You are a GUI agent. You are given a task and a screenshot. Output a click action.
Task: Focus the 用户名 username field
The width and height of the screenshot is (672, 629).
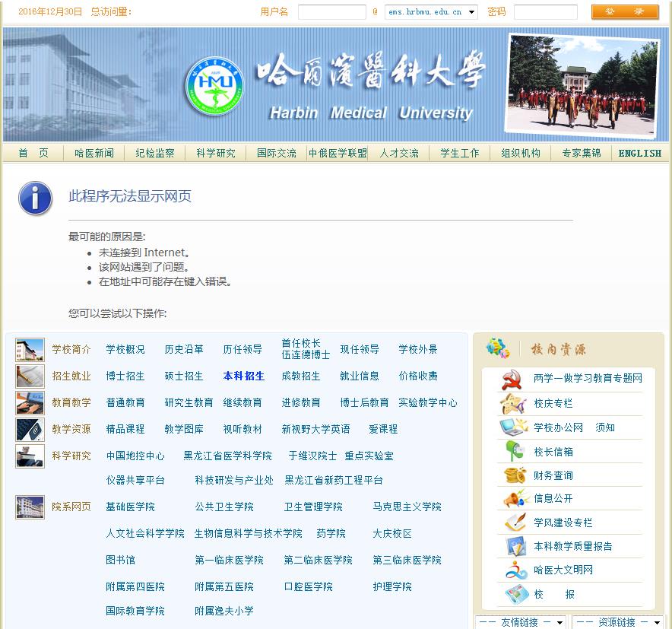pos(332,12)
